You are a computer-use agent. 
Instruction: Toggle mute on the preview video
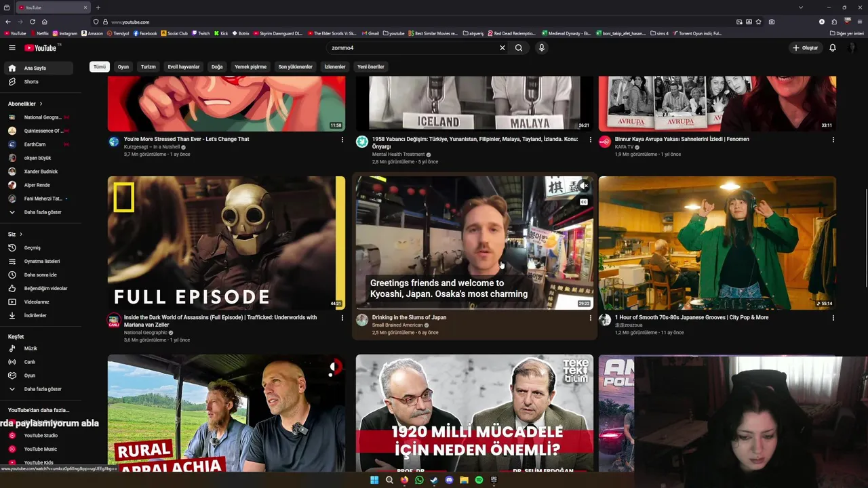584,186
